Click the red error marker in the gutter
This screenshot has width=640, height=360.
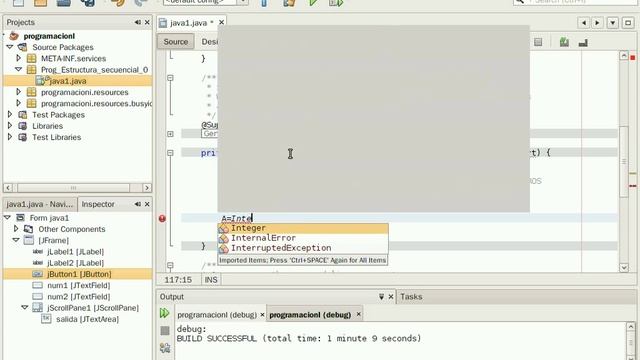162,218
